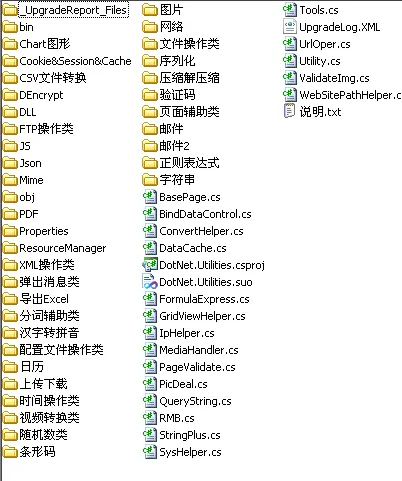The height and width of the screenshot is (481, 402).
Task: Click the _UpgradeReport_Files folder icon
Action: point(10,10)
